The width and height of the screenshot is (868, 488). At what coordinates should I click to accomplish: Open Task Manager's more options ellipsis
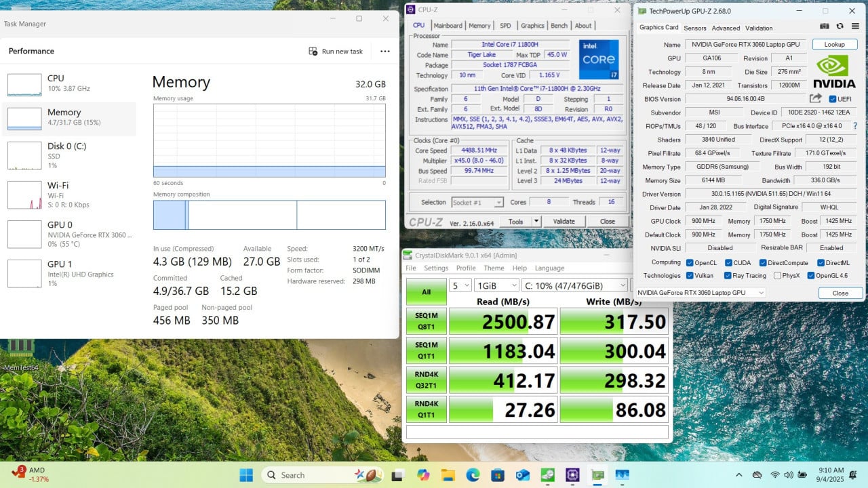pos(385,52)
